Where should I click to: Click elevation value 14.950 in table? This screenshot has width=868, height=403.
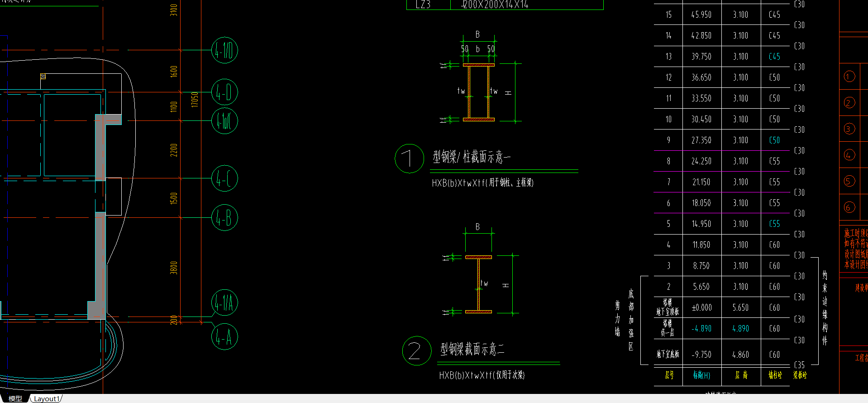[701, 224]
